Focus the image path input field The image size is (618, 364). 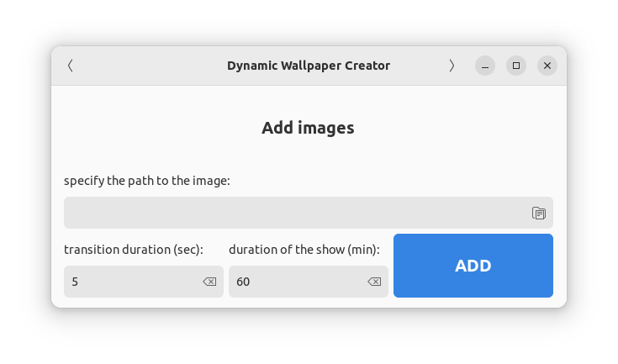coord(309,213)
